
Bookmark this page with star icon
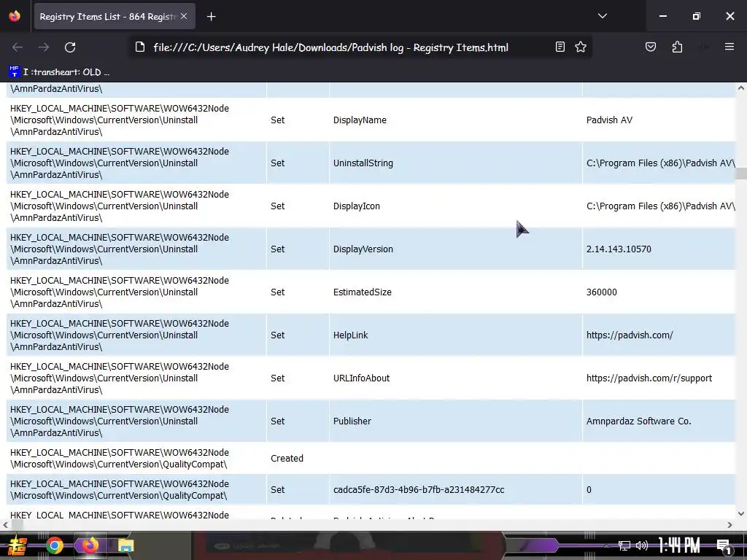point(581,47)
